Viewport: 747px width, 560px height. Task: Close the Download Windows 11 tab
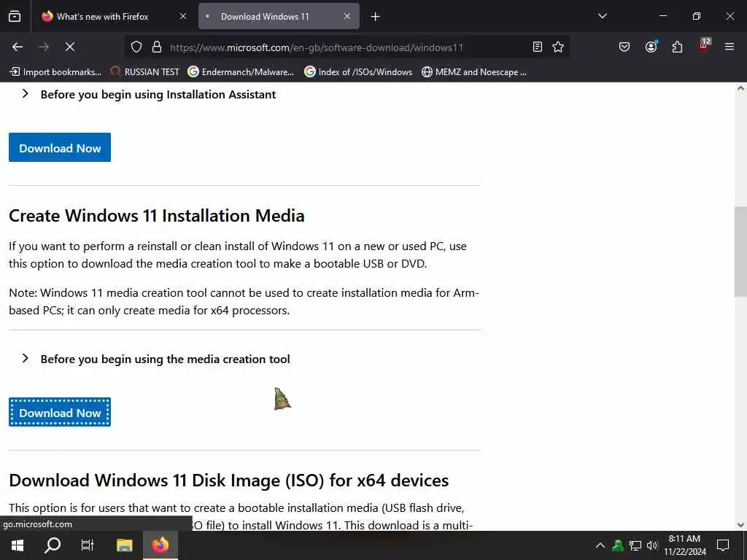pyautogui.click(x=347, y=16)
